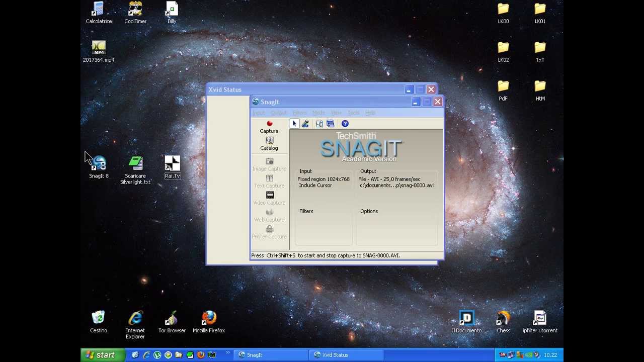Select the 2017364.mp4 file icon
This screenshot has width=644, height=362.
99,52
